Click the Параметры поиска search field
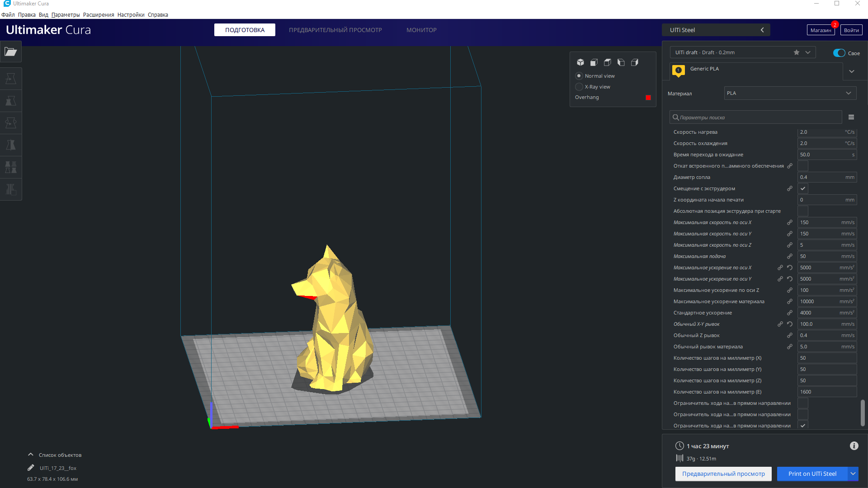The width and height of the screenshot is (868, 488). [x=755, y=117]
